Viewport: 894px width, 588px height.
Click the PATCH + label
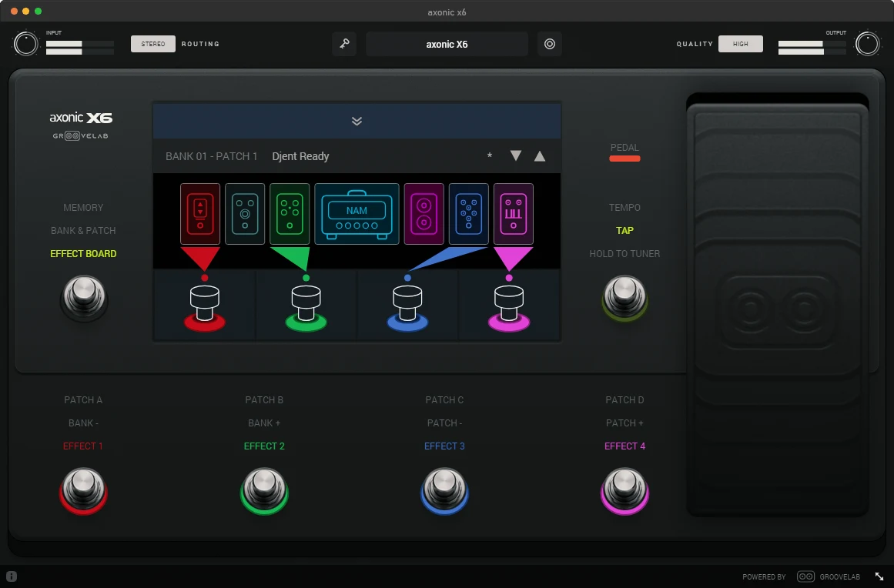pyautogui.click(x=625, y=423)
